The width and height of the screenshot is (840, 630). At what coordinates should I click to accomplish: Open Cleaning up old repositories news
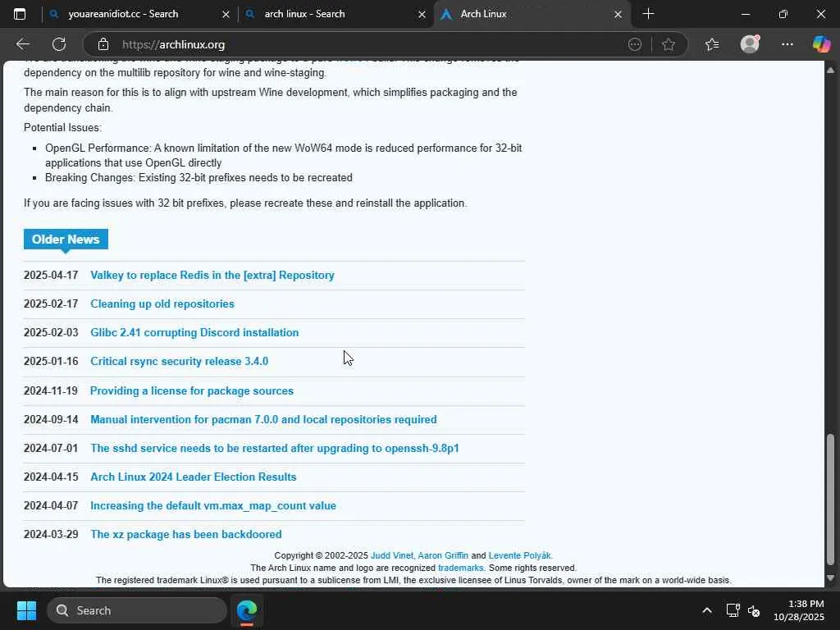(162, 304)
